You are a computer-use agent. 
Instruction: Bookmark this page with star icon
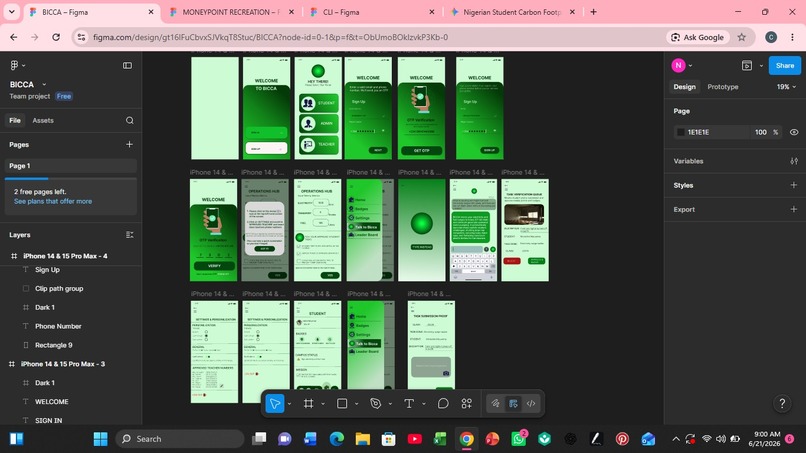742,37
